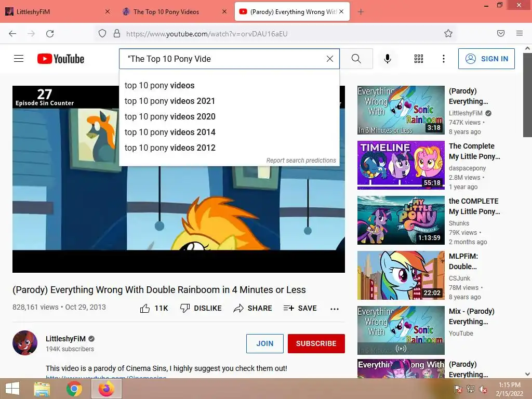Open LittleshyFiM channel name link

tap(65, 339)
